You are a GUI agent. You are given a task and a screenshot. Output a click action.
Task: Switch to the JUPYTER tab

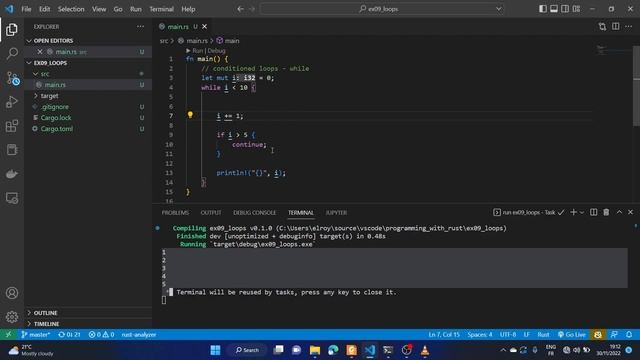pos(336,213)
